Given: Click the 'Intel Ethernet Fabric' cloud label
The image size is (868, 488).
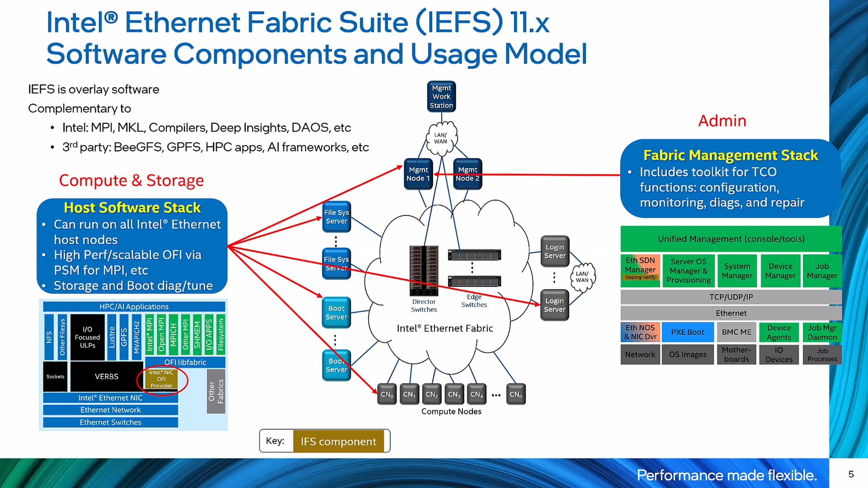Looking at the screenshot, I should [x=445, y=328].
